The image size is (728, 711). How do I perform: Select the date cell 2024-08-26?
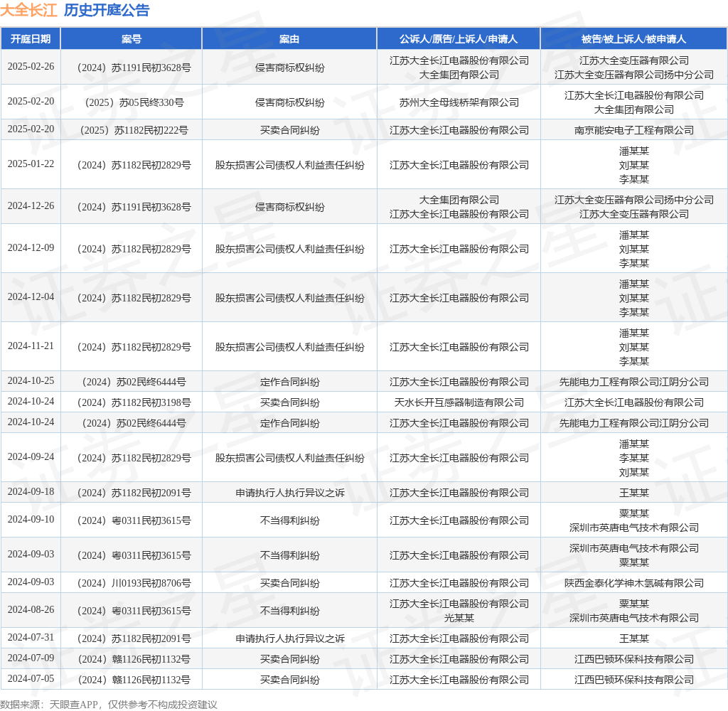[31, 610]
